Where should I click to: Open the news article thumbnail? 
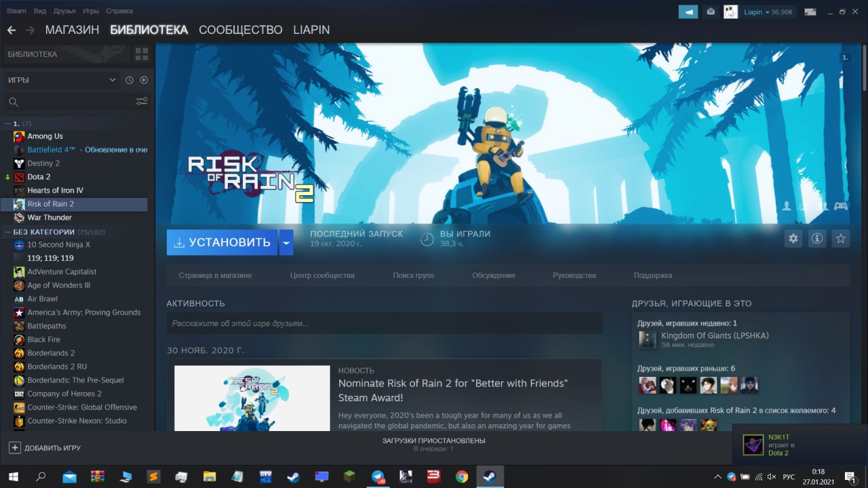[252, 399]
